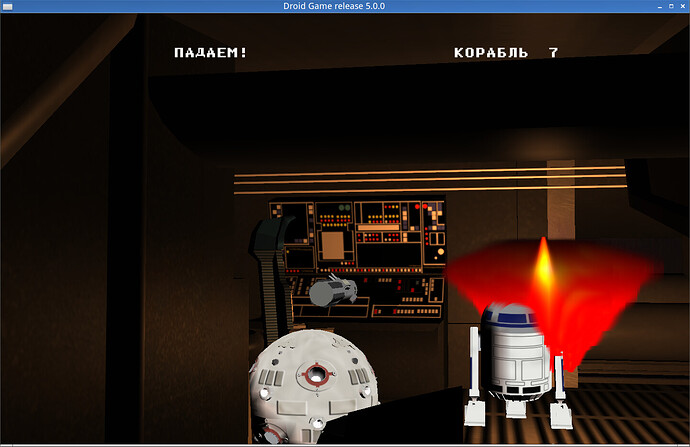Click the ship counter number 7
The image size is (690, 447).
pos(553,53)
